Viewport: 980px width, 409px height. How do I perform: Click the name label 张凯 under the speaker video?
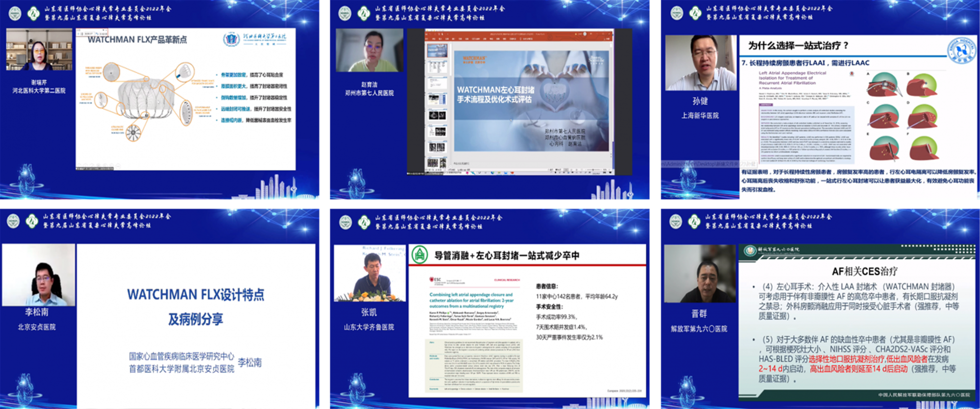click(369, 312)
